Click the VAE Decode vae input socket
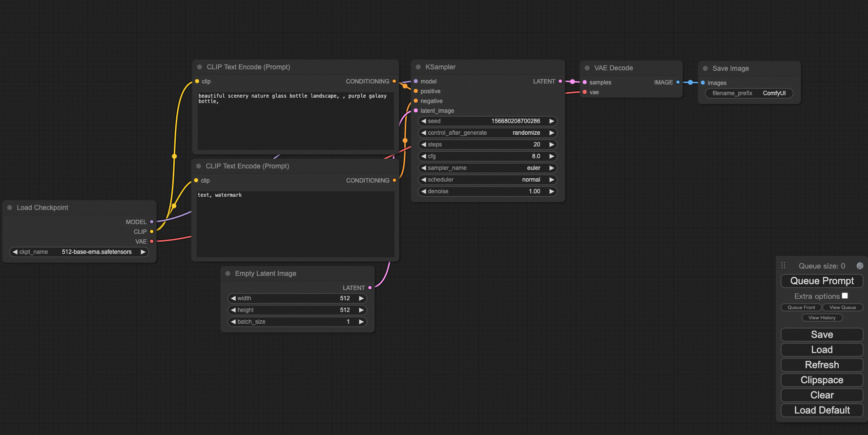This screenshot has height=435, width=868. (585, 92)
